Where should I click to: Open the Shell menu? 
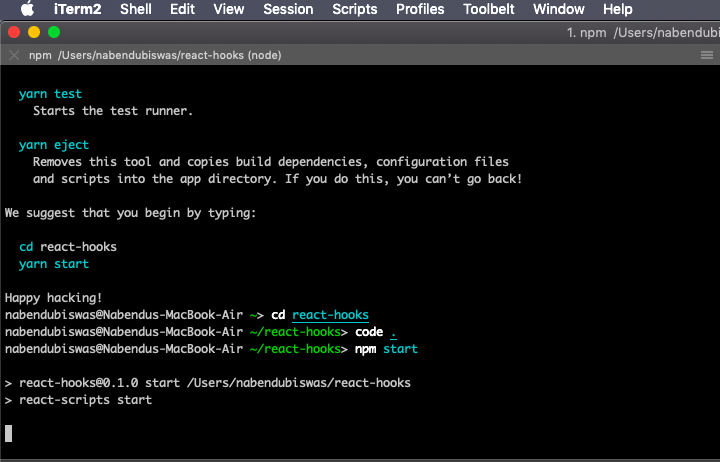(x=136, y=9)
